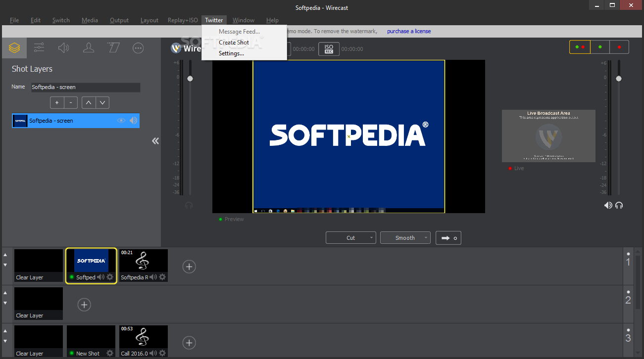Open the Help menu
This screenshot has height=359, width=644.
point(272,20)
